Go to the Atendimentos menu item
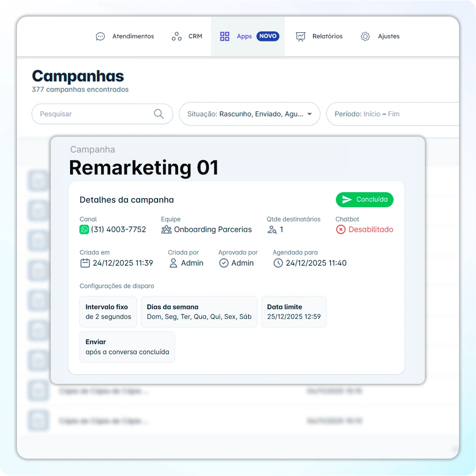Viewport: 476px width, 476px height. pyautogui.click(x=125, y=37)
